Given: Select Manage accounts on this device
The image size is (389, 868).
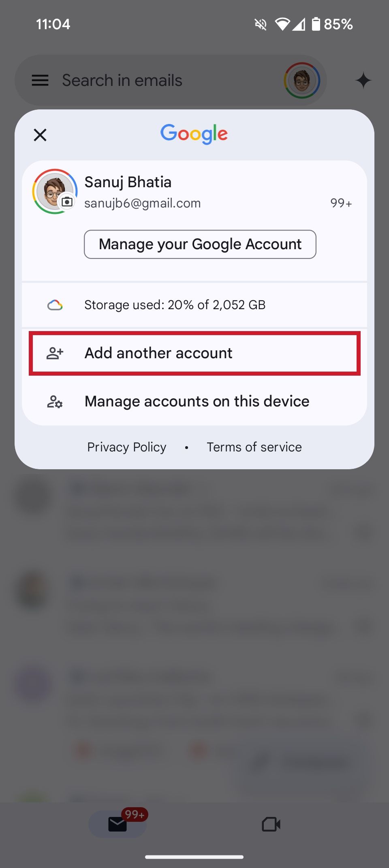Looking at the screenshot, I should (x=197, y=401).
